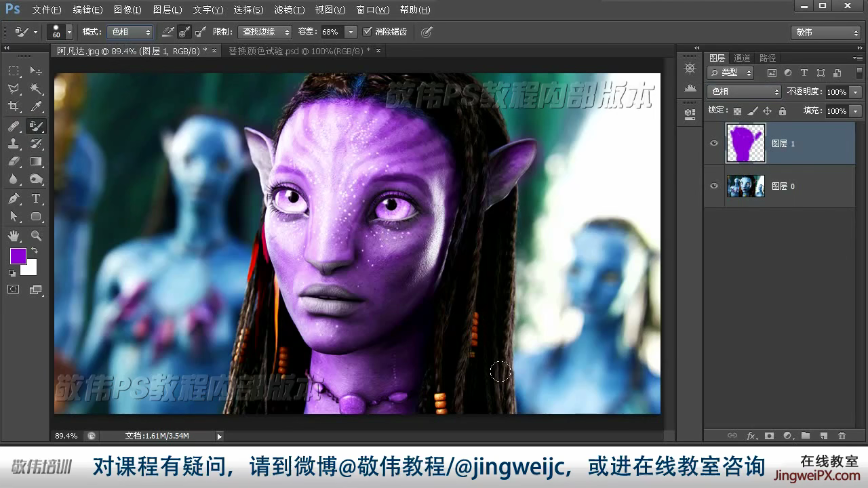
Task: Choose continuous sampling option
Action: click(x=168, y=32)
